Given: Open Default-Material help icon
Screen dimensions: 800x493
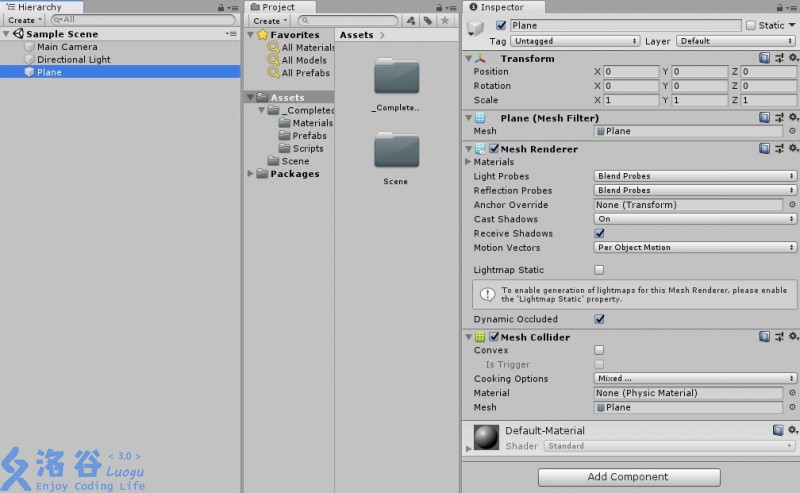Looking at the screenshot, I should (x=778, y=430).
